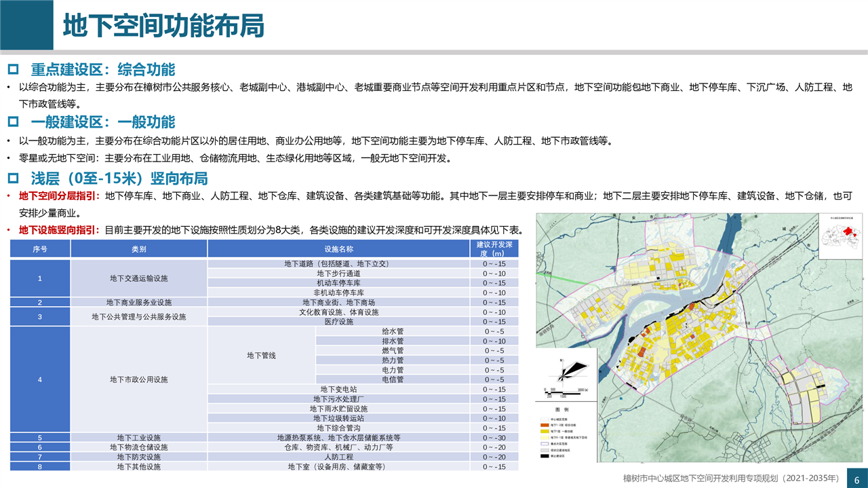868x488 pixels.
Task: Select the slide title 地下空间功能布局
Action: click(163, 26)
